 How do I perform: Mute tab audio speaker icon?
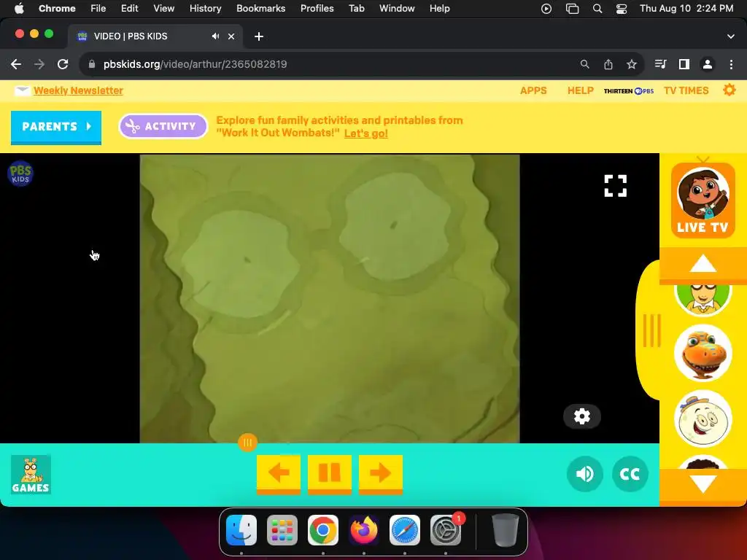point(215,36)
